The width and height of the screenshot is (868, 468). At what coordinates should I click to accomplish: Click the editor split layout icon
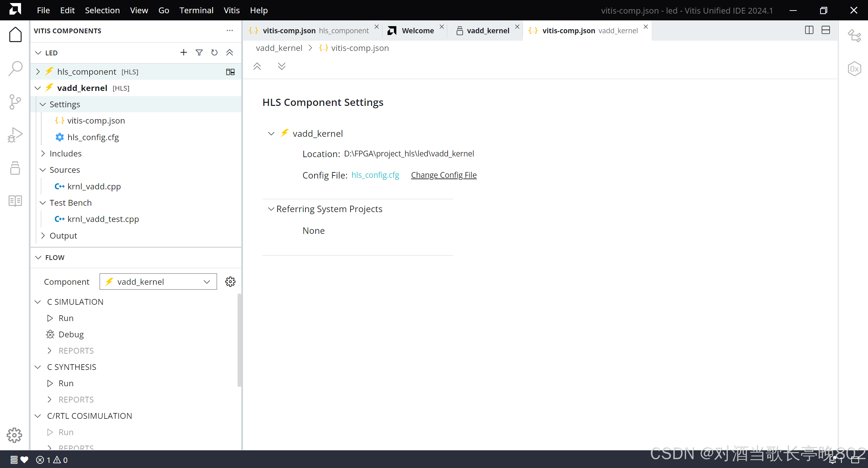click(x=809, y=30)
